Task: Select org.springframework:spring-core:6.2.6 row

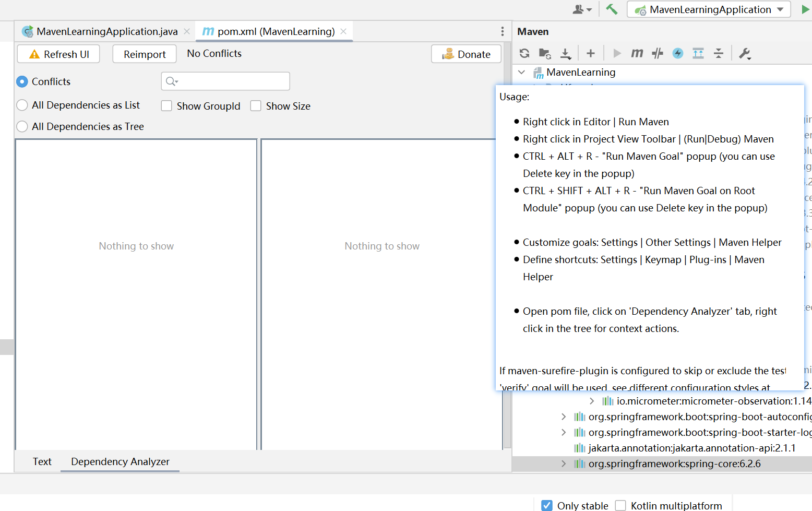Action: (x=662, y=464)
